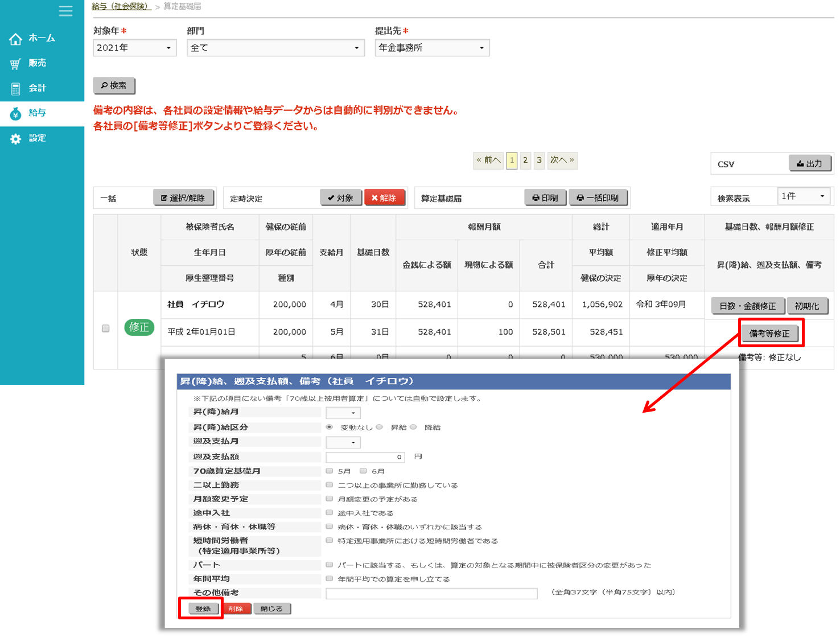Click the CSV 出力 export button

[x=809, y=163]
